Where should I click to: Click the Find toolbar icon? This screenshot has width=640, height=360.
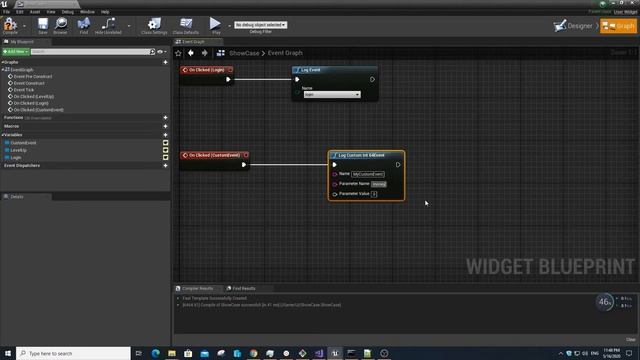coord(84,25)
